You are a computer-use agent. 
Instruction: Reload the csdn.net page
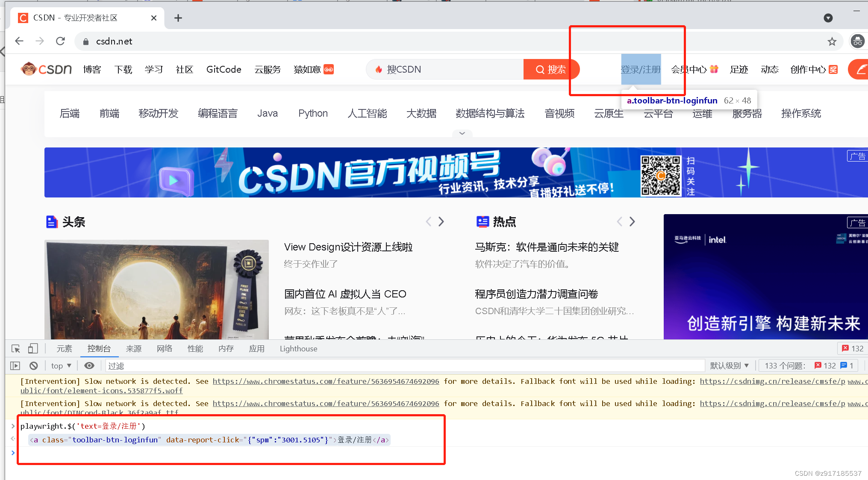(60, 41)
